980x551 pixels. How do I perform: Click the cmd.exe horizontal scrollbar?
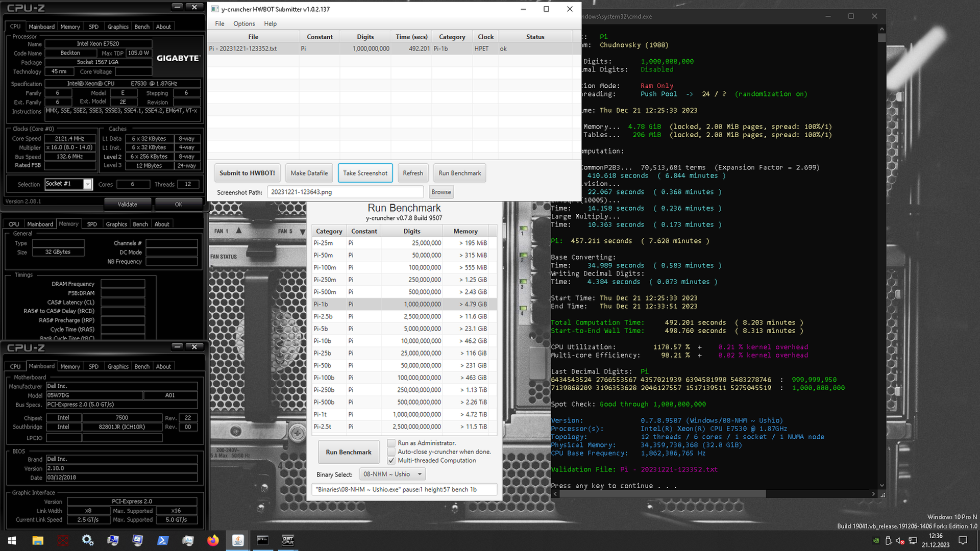pos(715,494)
